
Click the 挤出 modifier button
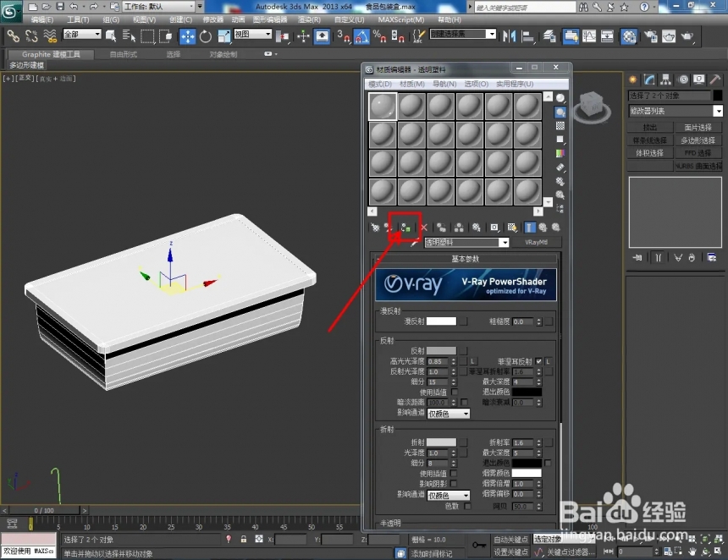(649, 128)
